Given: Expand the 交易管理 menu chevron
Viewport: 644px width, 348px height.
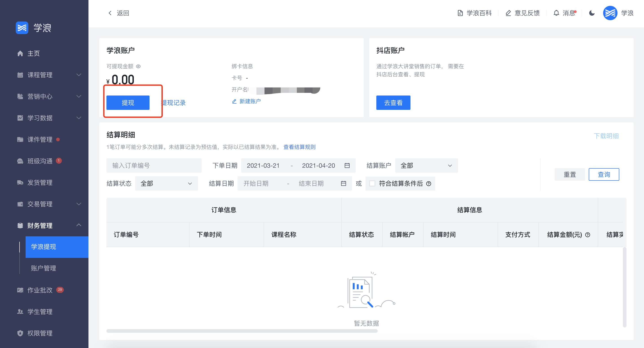Looking at the screenshot, I should tap(79, 204).
